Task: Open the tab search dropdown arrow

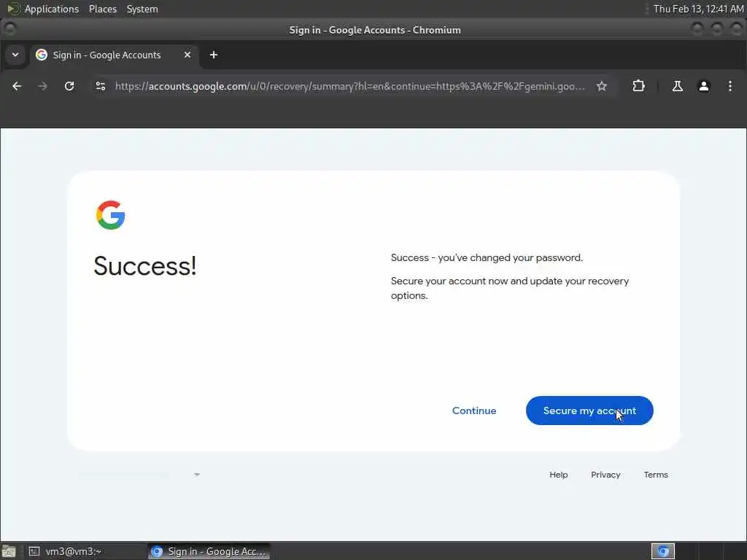Action: (x=15, y=55)
